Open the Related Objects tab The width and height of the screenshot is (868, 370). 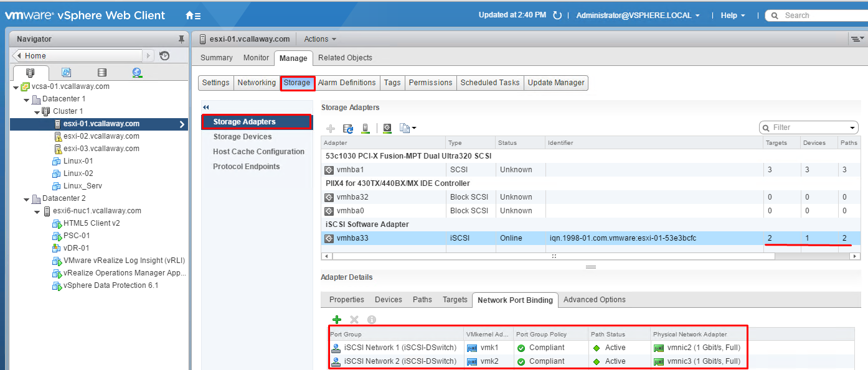345,58
